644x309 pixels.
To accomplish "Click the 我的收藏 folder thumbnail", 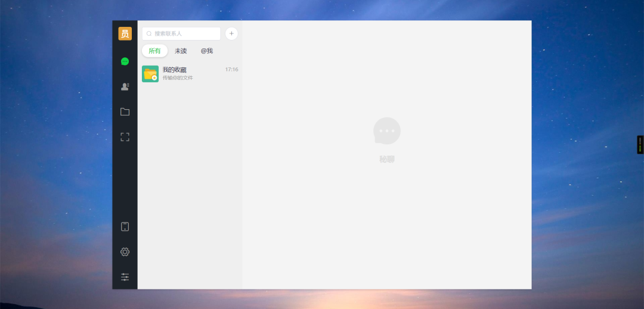I will point(150,74).
